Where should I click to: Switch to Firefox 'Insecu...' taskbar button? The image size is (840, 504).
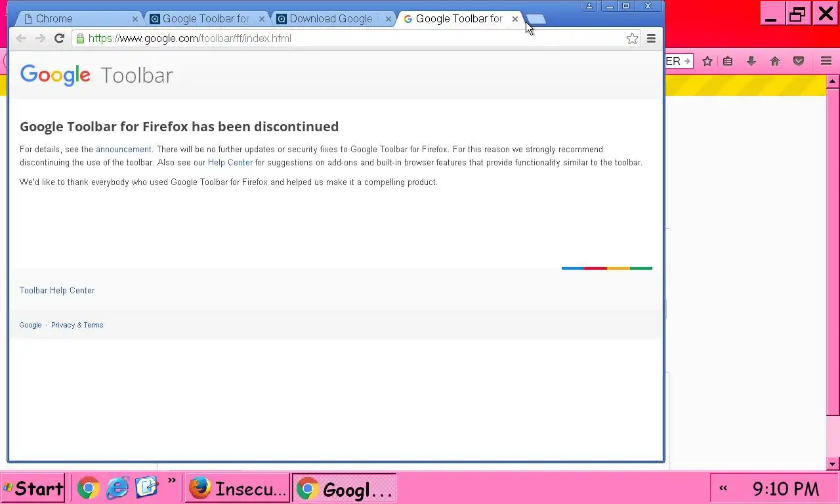click(238, 488)
